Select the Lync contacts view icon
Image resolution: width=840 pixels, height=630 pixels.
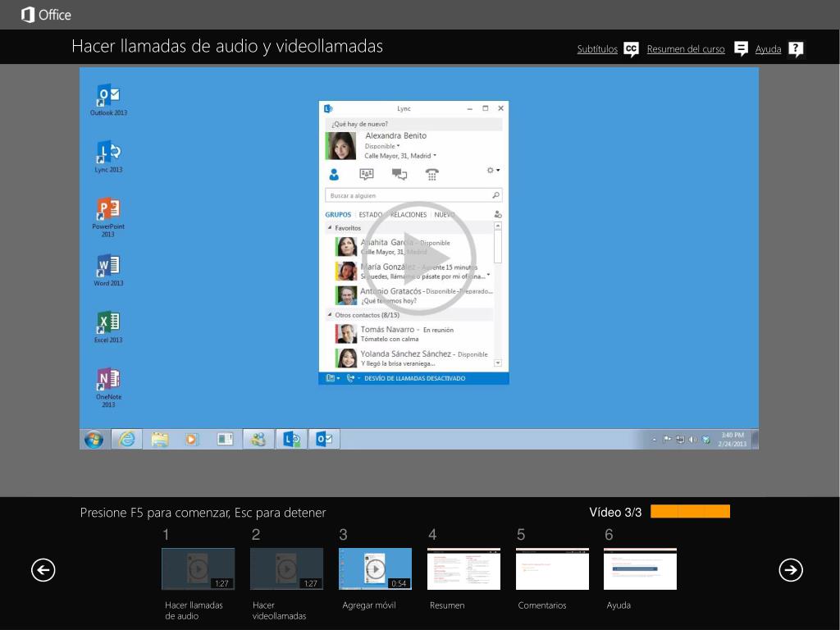click(x=334, y=174)
